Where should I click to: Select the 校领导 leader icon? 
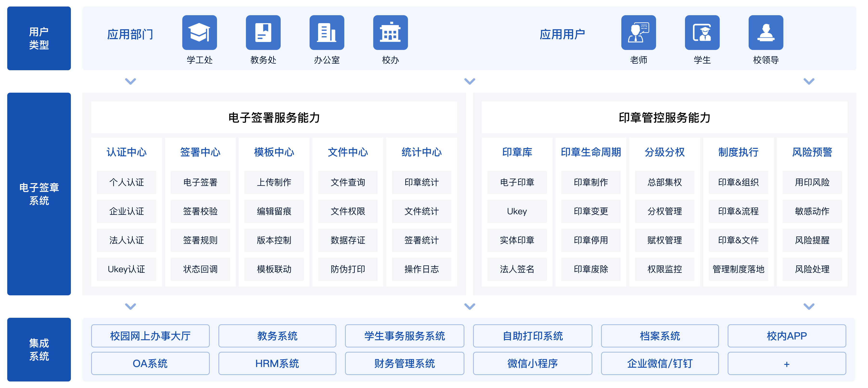tap(766, 33)
